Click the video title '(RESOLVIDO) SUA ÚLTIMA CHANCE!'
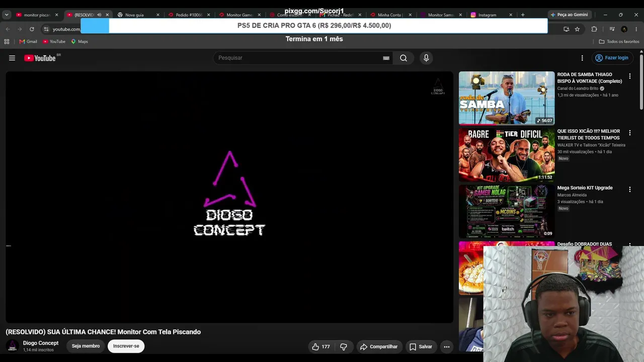The height and width of the screenshot is (362, 644). [x=103, y=332]
